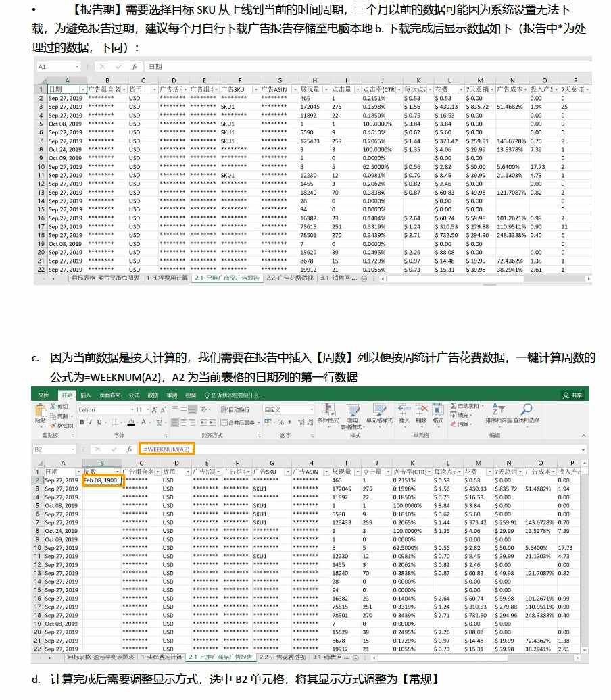Open the 货币 filter arrow in upper sheet

pos(154,90)
